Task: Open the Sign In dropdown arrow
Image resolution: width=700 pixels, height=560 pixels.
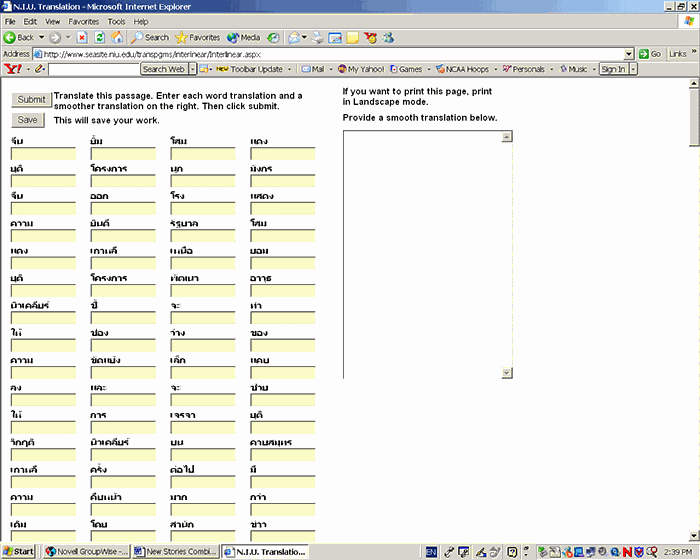Action: click(633, 69)
